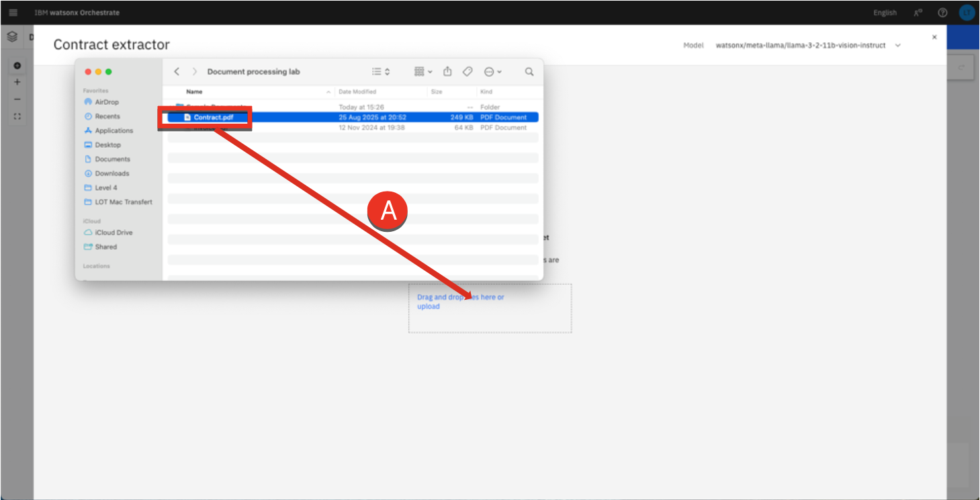Open the Finder more actions ellipsis dropdown
Screen dimensions: 980x500
[492, 72]
